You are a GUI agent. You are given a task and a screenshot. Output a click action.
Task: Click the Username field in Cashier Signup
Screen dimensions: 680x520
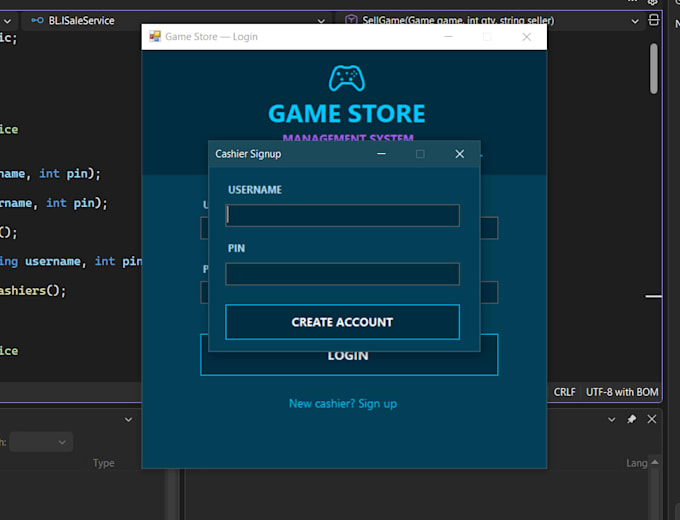[342, 215]
